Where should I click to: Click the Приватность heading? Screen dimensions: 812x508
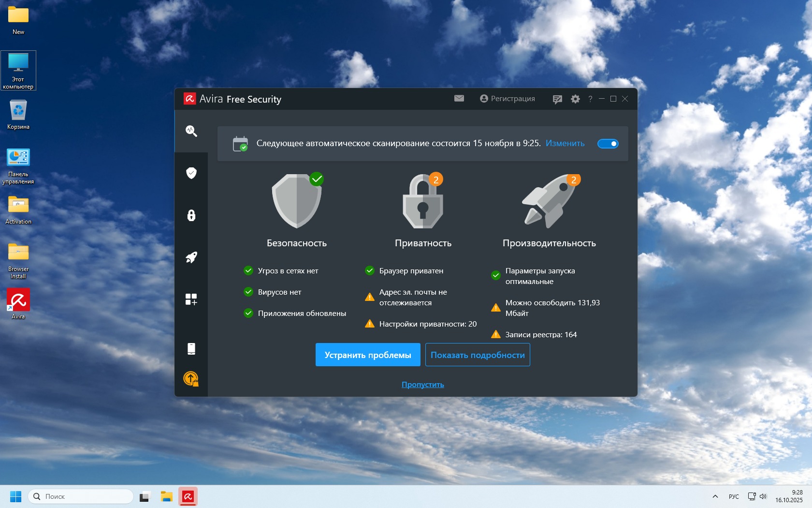pos(423,243)
